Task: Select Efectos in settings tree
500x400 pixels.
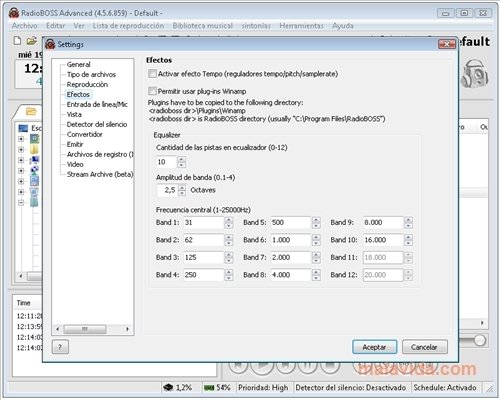Action: tap(78, 94)
